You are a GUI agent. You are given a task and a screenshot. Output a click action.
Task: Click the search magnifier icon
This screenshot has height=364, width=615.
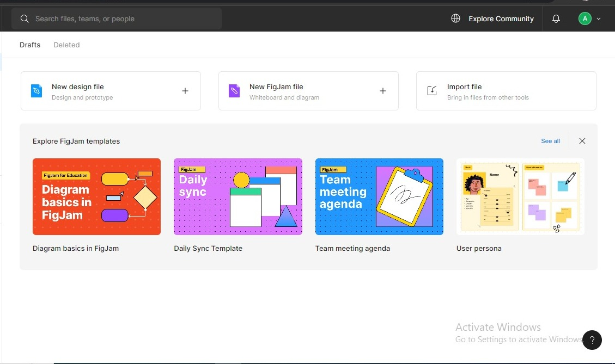point(25,18)
